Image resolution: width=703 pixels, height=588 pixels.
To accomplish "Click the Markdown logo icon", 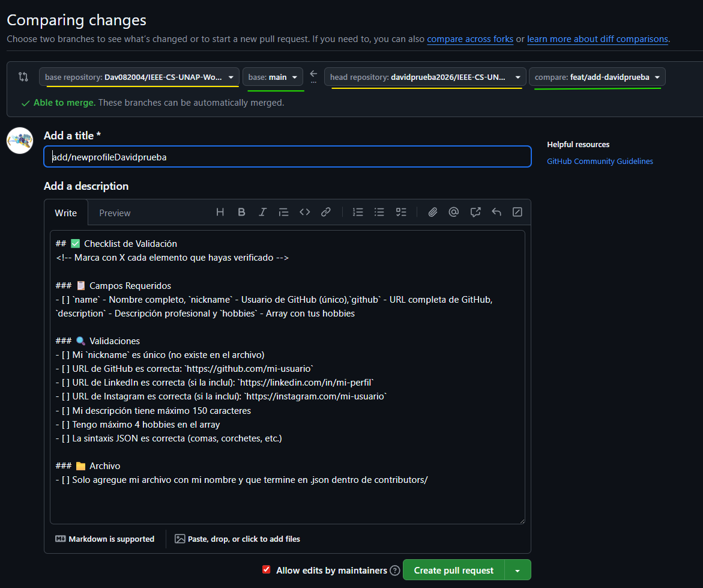I will tap(61, 539).
